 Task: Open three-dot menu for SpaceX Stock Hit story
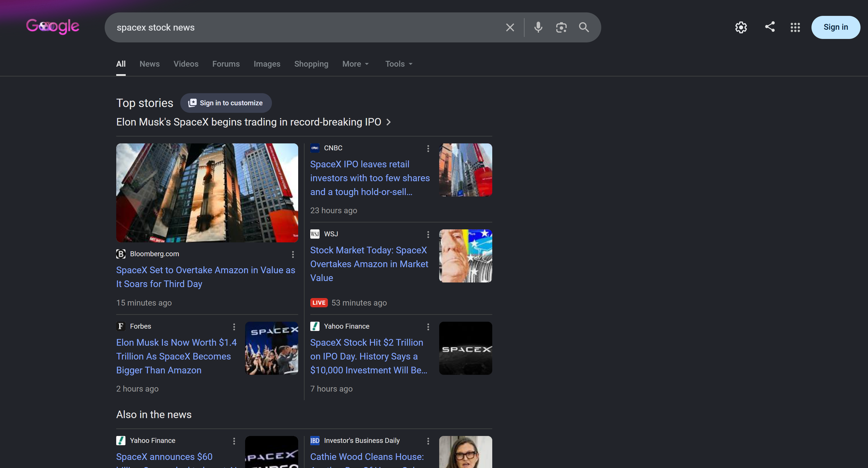click(x=428, y=327)
